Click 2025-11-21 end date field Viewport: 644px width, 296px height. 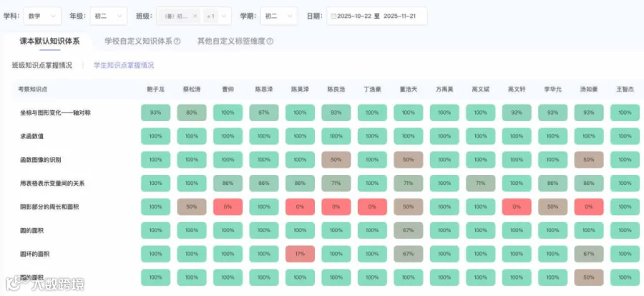click(401, 16)
